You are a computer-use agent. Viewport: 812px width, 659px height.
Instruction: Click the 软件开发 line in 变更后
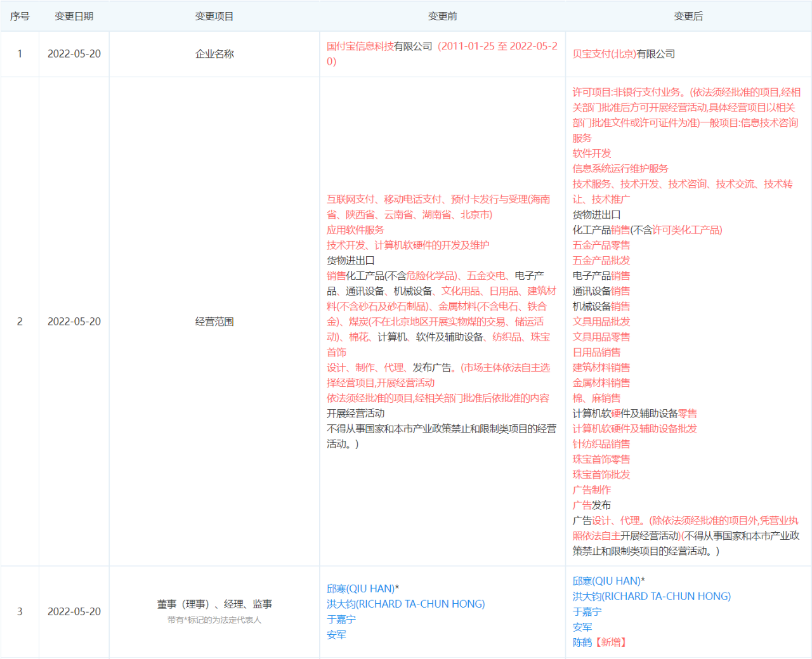[x=591, y=153]
